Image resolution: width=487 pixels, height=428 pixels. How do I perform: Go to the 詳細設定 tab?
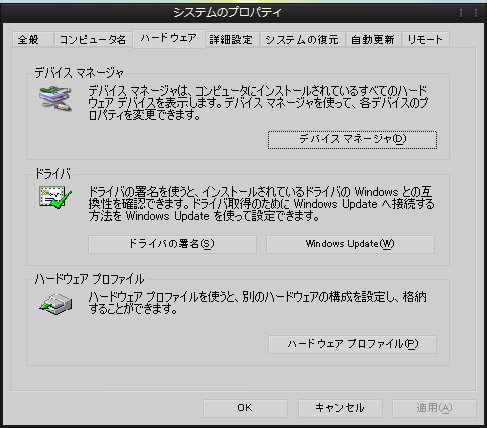point(232,40)
